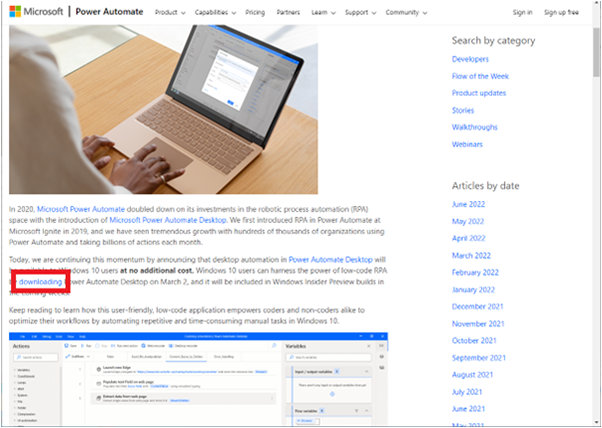This screenshot has width=602, height=428.
Task: Open May 2022 articles
Action: (468, 221)
